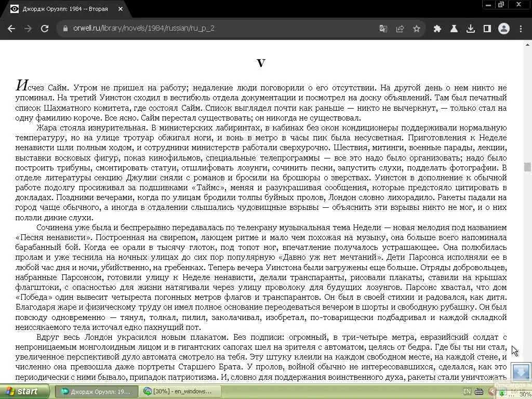Click the words "Жара стояла изнурительная"
The width and height of the screenshot is (532, 399).
tap(91, 128)
